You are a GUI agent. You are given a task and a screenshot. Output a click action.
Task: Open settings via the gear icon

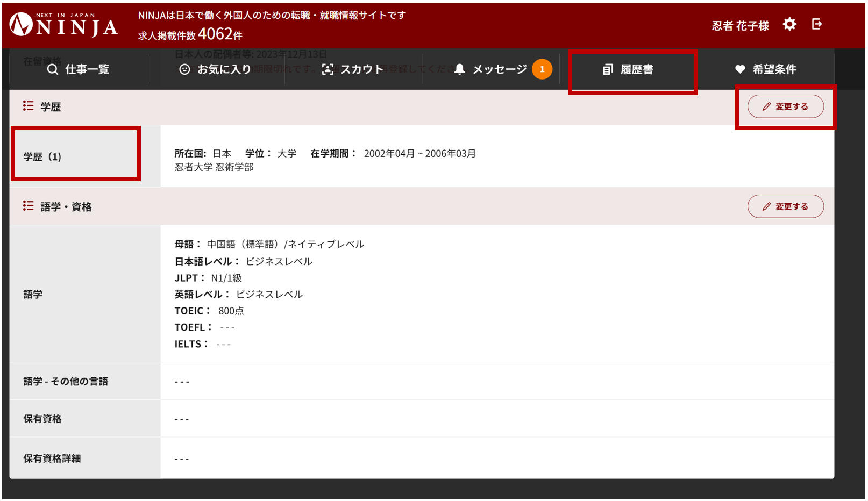point(789,24)
